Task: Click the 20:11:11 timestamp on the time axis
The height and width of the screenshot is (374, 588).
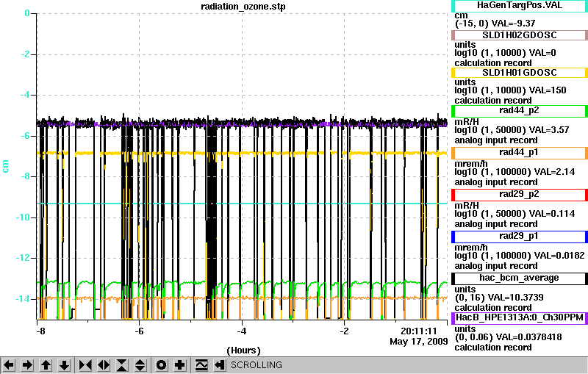Action: [x=419, y=331]
